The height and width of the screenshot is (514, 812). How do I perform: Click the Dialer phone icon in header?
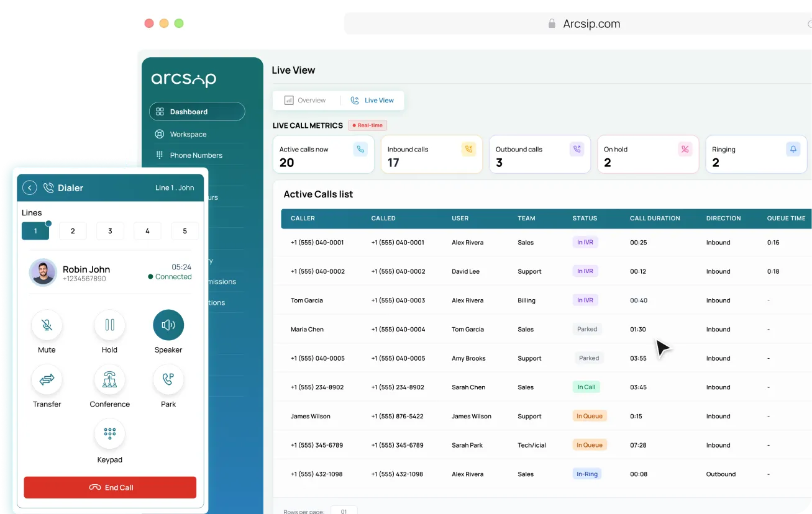click(48, 187)
